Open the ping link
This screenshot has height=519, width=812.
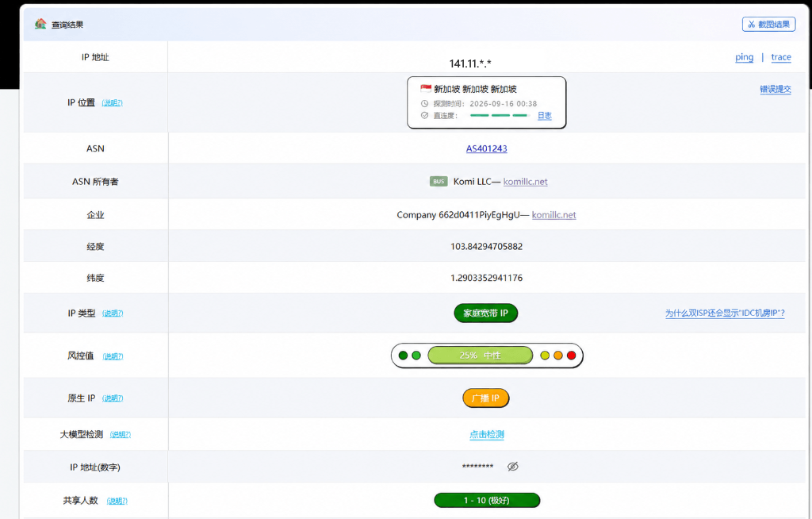pyautogui.click(x=744, y=57)
